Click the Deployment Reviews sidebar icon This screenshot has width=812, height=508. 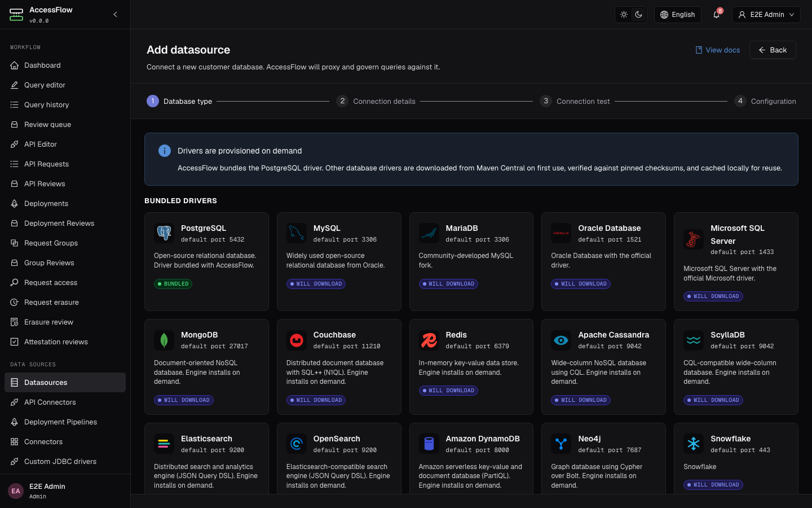15,224
